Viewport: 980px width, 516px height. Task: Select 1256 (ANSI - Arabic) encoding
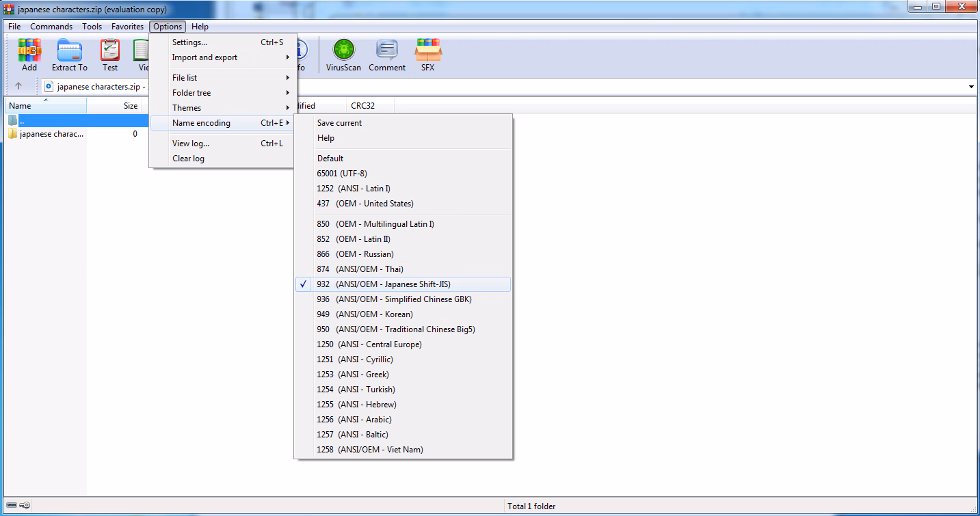point(403,420)
